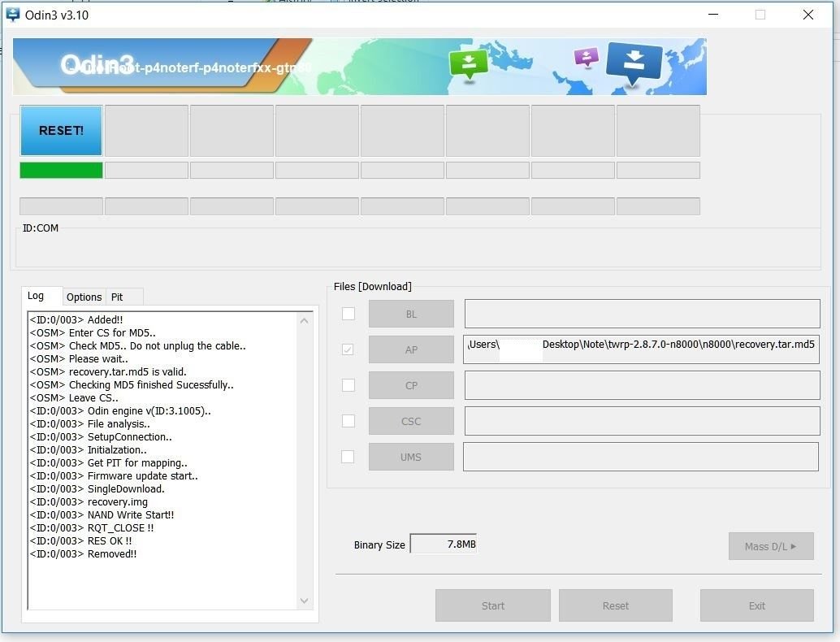840x642 pixels.
Task: Minimize the Odin3 window
Action: [713, 15]
